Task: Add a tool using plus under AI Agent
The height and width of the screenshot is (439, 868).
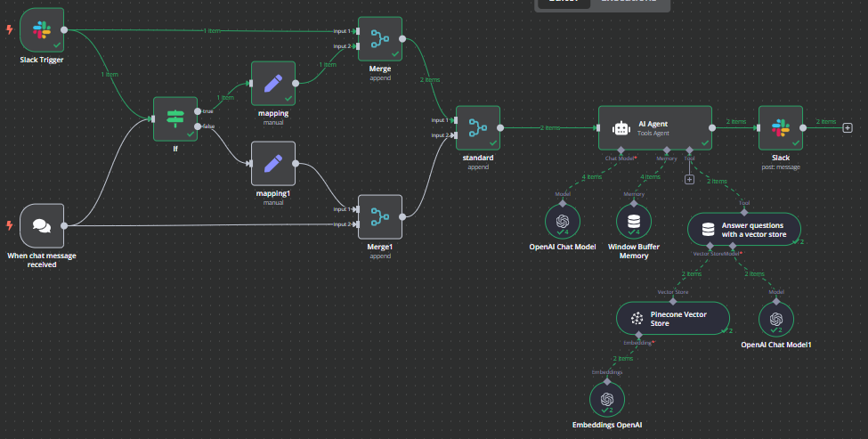Action: pyautogui.click(x=689, y=179)
